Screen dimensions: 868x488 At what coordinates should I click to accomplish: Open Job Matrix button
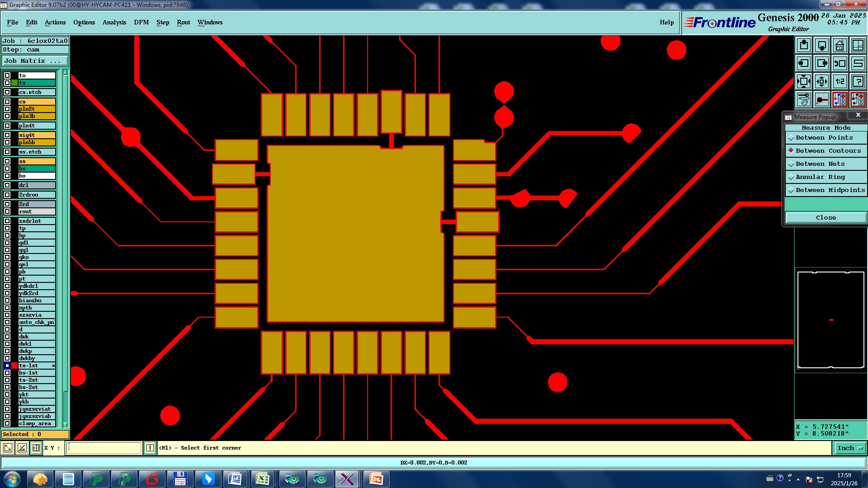(x=35, y=61)
